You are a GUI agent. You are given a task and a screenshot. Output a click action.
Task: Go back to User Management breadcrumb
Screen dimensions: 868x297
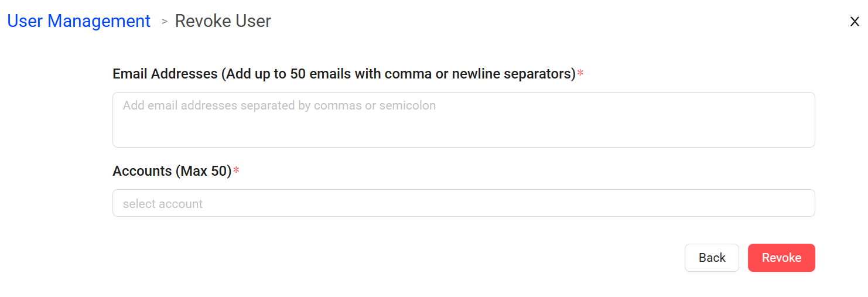point(78,21)
